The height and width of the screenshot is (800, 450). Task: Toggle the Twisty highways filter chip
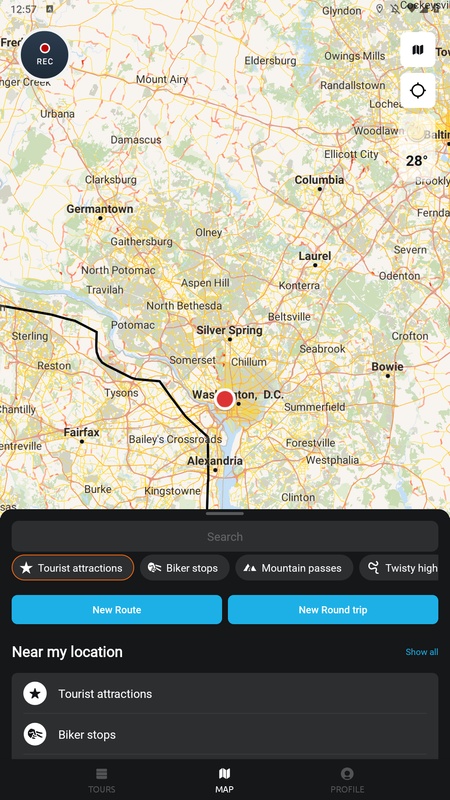399,568
